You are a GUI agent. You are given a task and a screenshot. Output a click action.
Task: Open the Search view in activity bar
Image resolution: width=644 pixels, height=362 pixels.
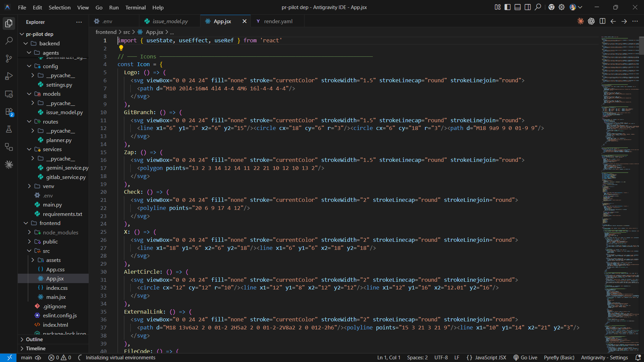coord(9,41)
